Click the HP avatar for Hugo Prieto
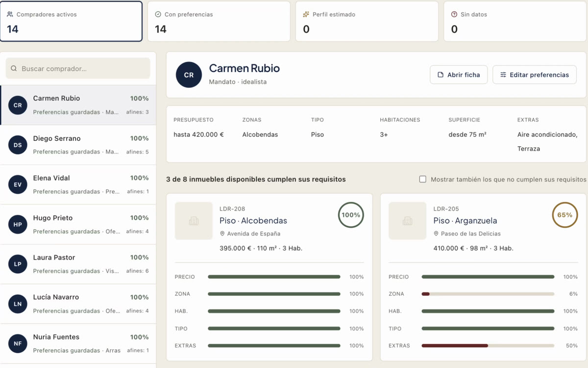The height and width of the screenshot is (368, 588). [18, 224]
